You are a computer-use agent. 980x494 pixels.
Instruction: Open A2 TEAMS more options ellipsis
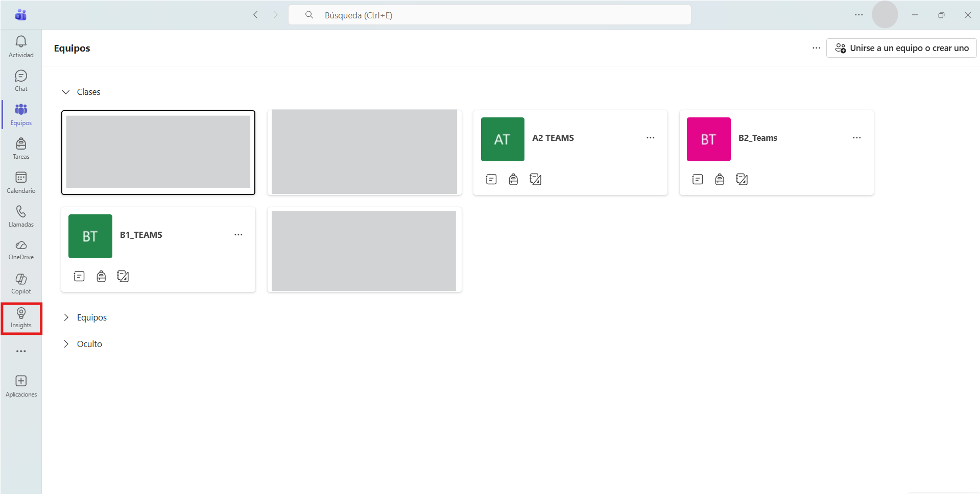[x=651, y=138]
